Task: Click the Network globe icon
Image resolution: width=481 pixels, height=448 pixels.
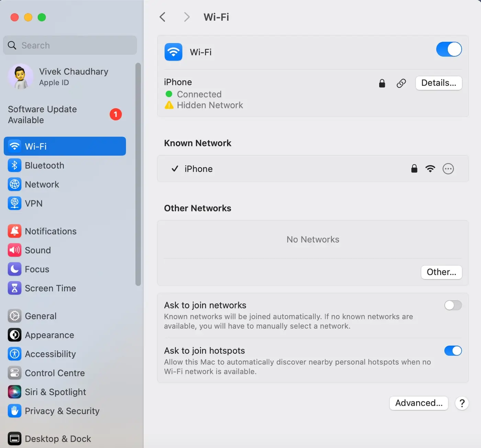Action: click(x=14, y=184)
